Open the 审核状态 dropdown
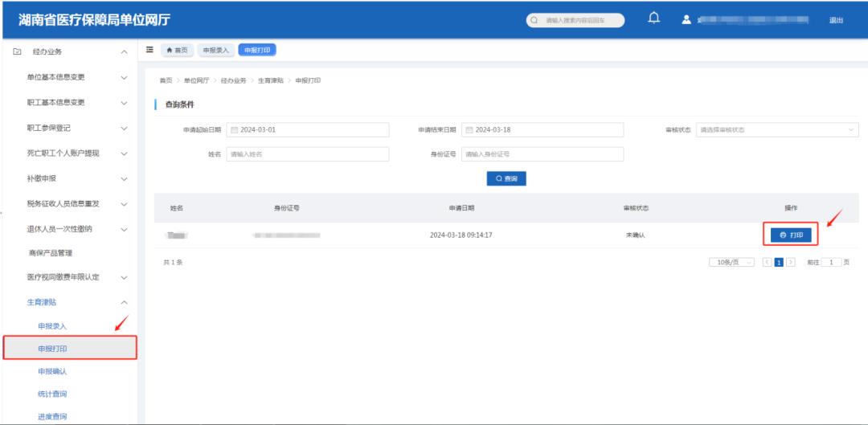Screen dimensions: 868x425 tap(776, 130)
